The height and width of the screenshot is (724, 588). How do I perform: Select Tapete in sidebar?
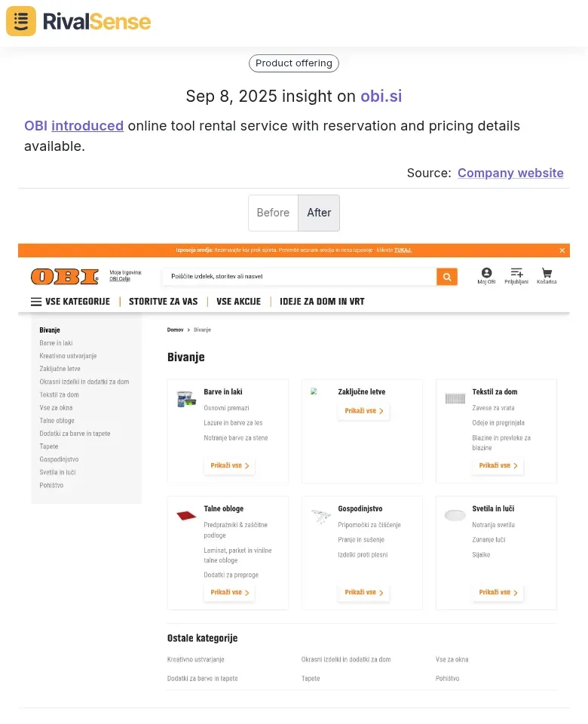(48, 446)
